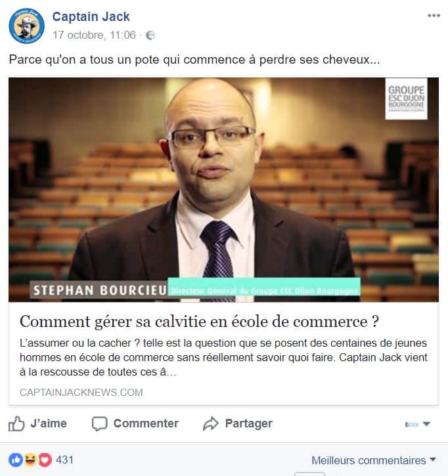
Task: Open the three-dot post options menu
Action: point(434,16)
